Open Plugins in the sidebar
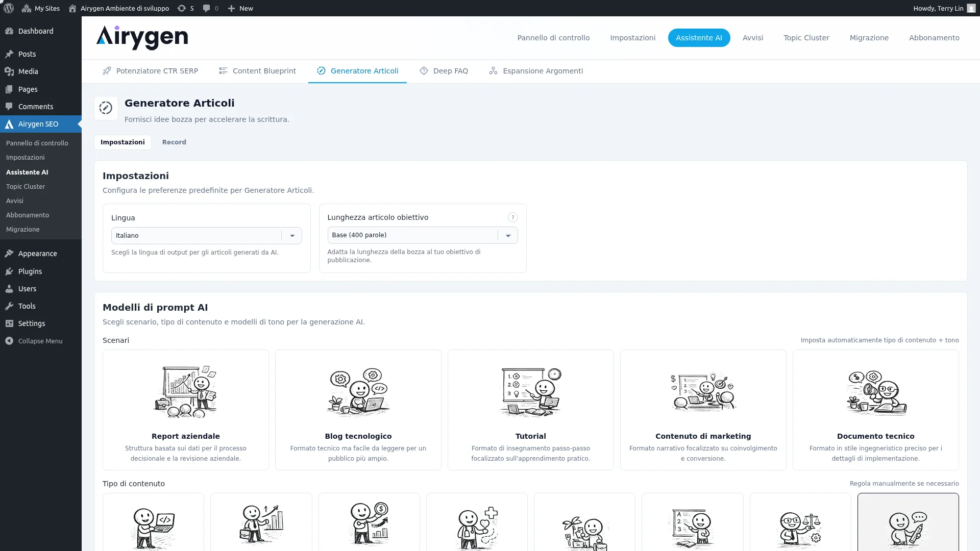Screen dimensions: 980x551 coord(41,271)
